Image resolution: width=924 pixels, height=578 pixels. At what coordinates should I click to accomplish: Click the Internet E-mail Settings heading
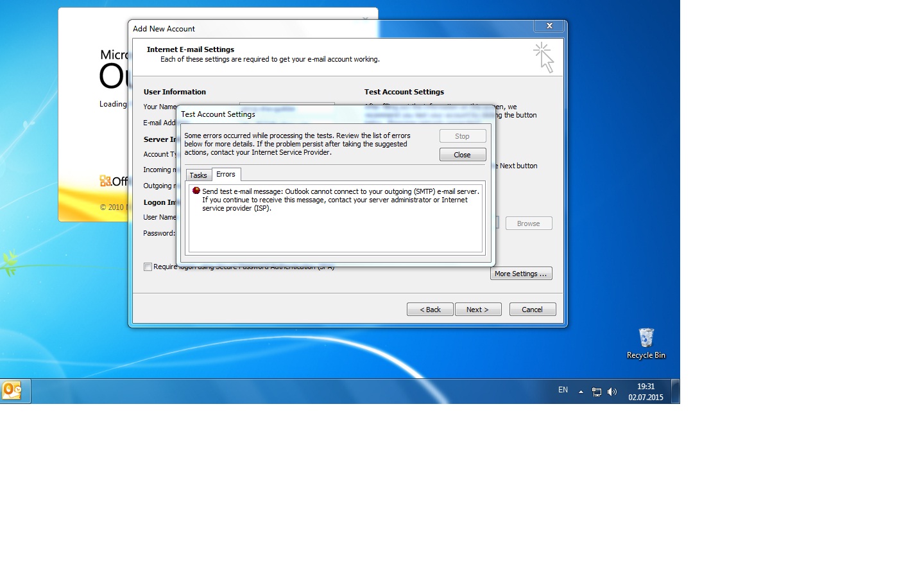(x=191, y=49)
